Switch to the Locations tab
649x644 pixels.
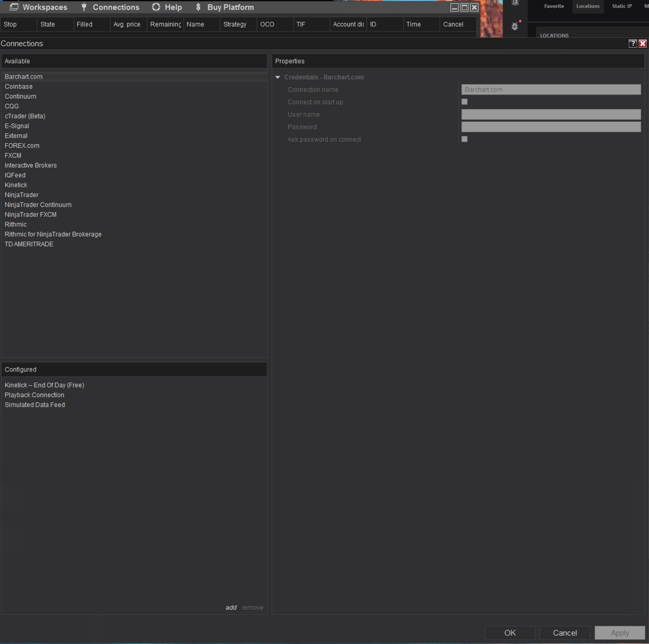click(588, 6)
